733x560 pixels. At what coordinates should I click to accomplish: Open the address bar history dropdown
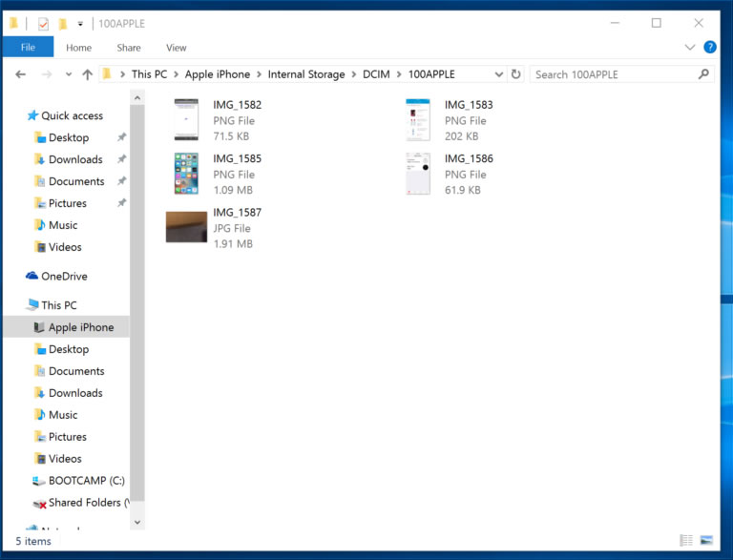(x=499, y=74)
